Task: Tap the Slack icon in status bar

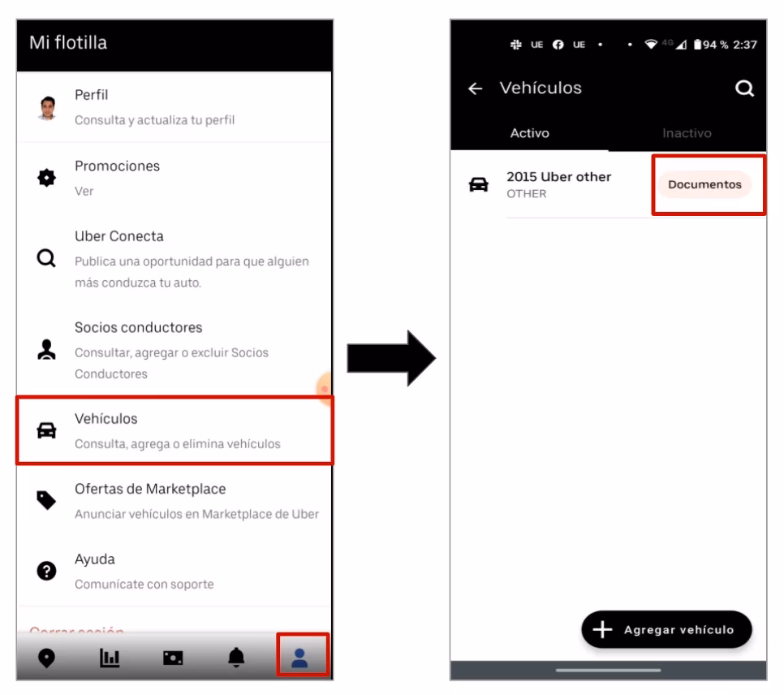Action: pos(515,45)
